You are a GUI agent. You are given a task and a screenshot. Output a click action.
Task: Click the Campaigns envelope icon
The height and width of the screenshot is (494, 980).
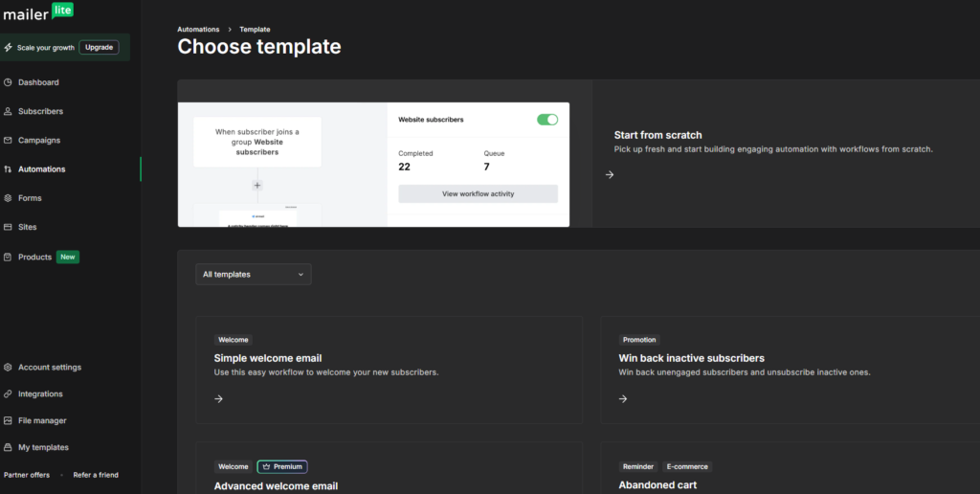click(8, 140)
